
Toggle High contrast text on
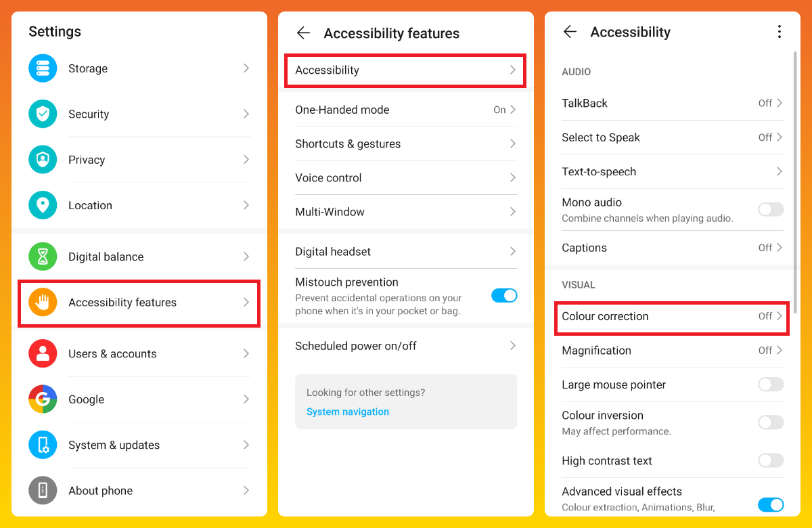coord(771,461)
